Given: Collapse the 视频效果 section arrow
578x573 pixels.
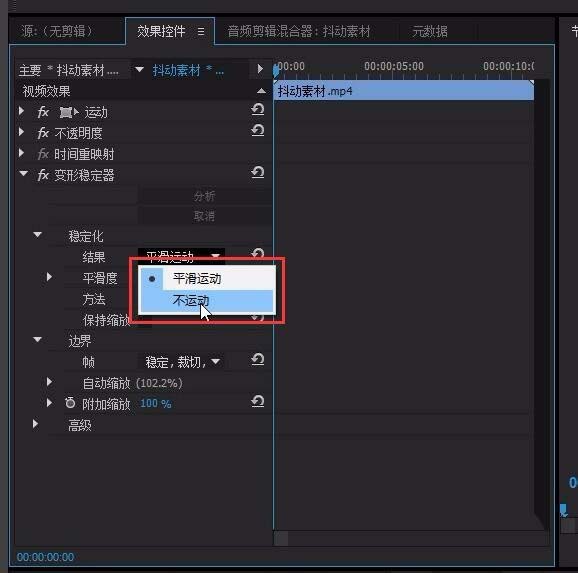Looking at the screenshot, I should [x=261, y=91].
